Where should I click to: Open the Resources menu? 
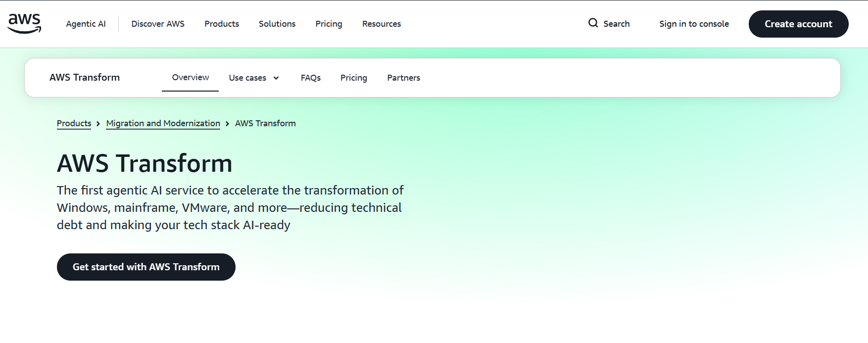pyautogui.click(x=382, y=24)
